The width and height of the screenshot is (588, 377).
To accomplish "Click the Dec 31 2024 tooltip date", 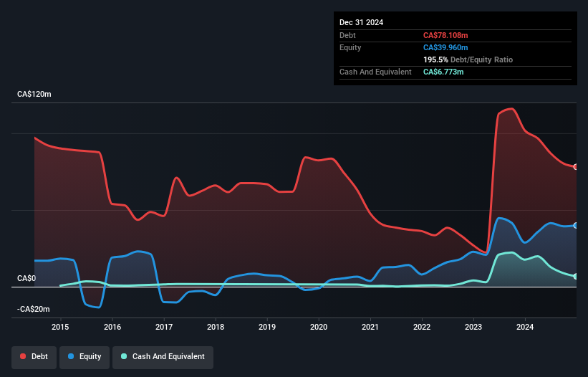I will [x=362, y=22].
